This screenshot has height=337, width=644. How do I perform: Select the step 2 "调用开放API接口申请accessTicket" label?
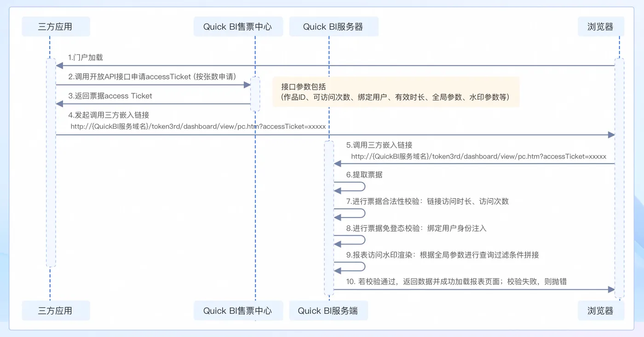point(152,77)
